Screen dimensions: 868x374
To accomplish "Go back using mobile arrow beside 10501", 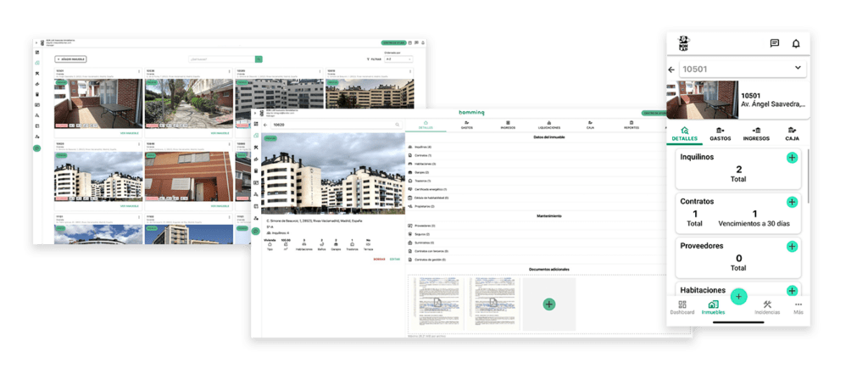I will click(x=671, y=70).
